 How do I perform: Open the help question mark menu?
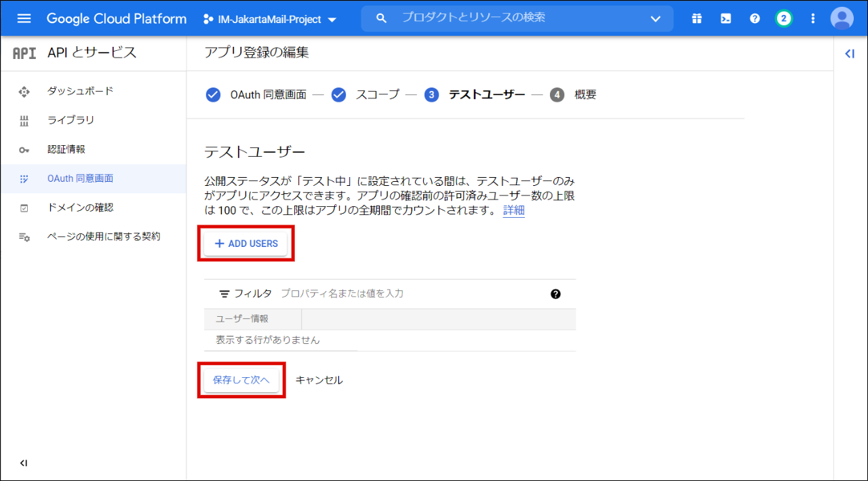(755, 18)
